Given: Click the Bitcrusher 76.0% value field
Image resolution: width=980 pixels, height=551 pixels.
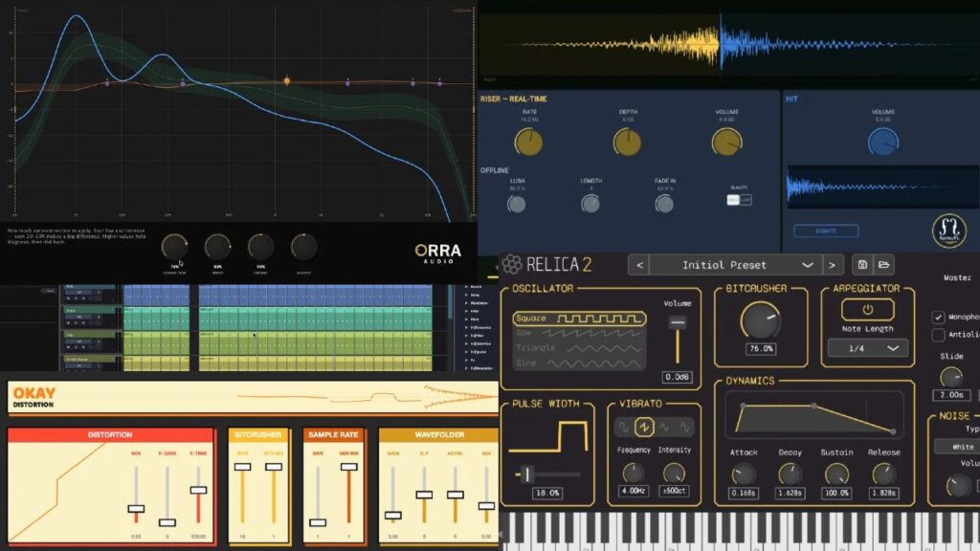Looking at the screenshot, I should tap(761, 348).
